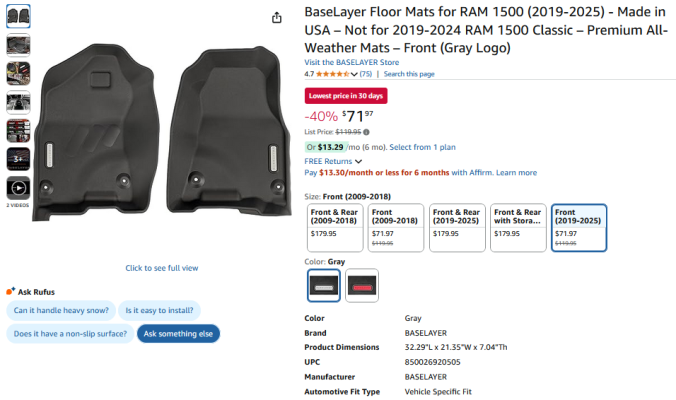Click the Ask something else button
Screen dimensions: 676x400
178,334
